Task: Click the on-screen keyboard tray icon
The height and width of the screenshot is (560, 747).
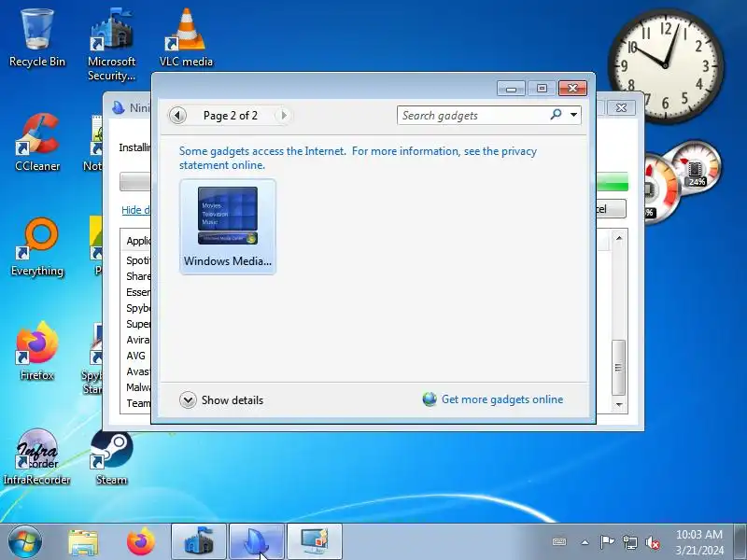Action: [x=559, y=542]
